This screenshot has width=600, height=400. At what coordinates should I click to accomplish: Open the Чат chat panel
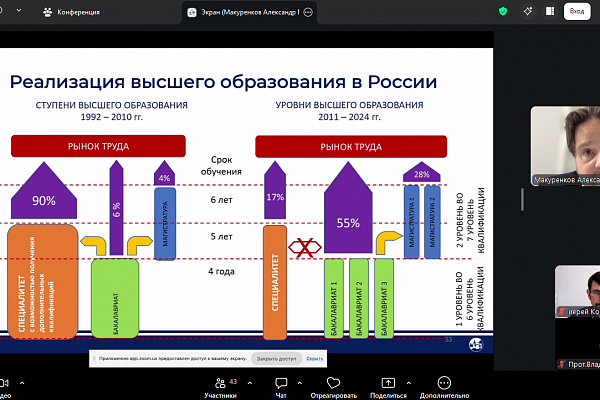(x=281, y=388)
